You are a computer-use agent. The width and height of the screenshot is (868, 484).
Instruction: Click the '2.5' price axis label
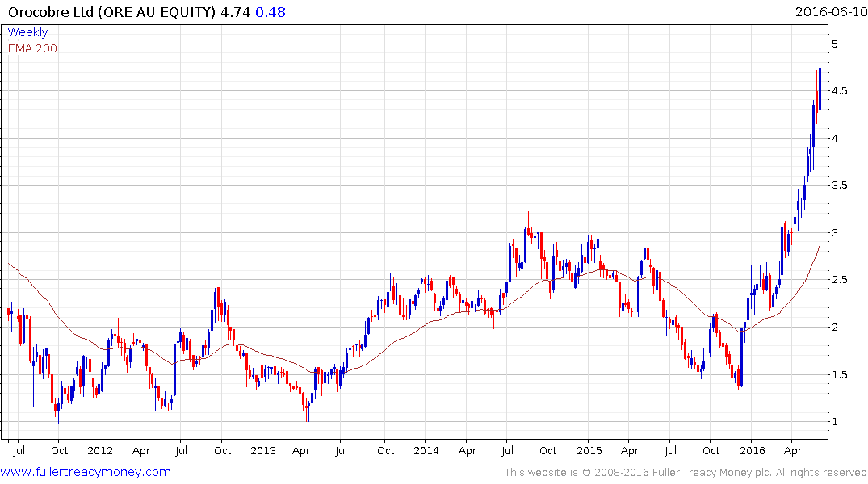[x=840, y=280]
